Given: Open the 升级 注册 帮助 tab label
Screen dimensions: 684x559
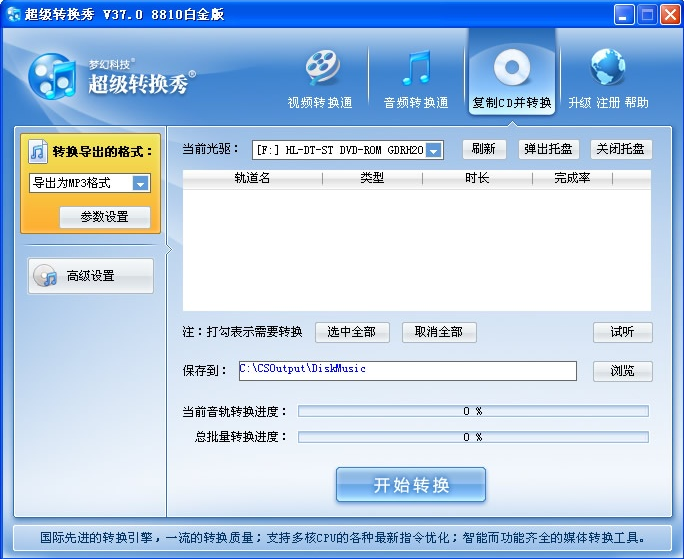Looking at the screenshot, I should tap(608, 103).
